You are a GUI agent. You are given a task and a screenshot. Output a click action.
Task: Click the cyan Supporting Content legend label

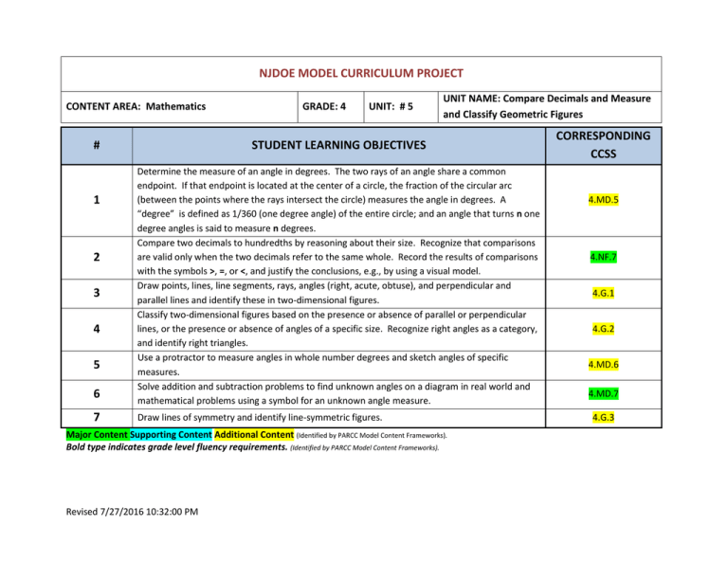point(171,435)
